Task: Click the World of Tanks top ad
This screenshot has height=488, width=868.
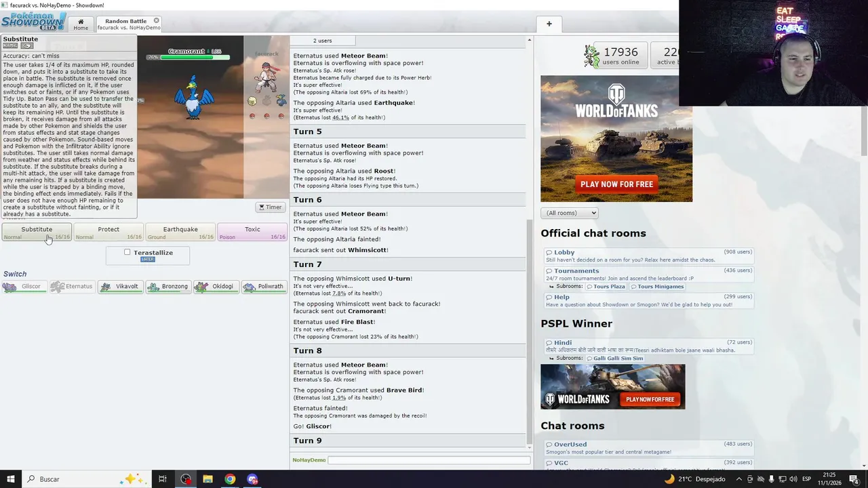Action: tap(616, 138)
